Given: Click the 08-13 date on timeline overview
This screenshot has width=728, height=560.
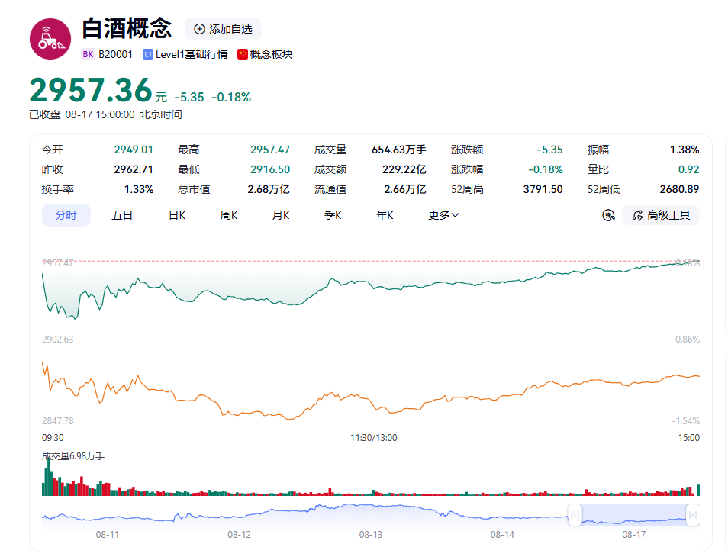Looking at the screenshot, I should click(x=371, y=535).
